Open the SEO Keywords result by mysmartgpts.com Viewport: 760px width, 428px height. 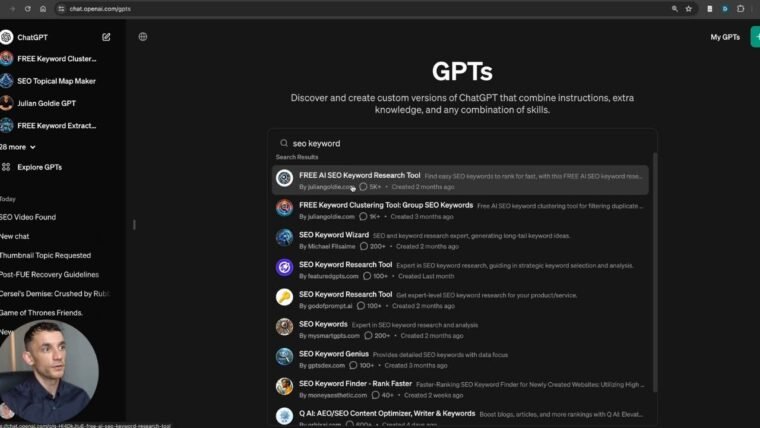click(x=460, y=329)
